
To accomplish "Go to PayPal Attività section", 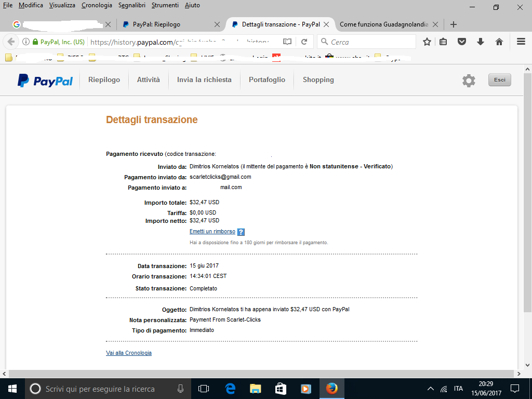I will tap(148, 79).
